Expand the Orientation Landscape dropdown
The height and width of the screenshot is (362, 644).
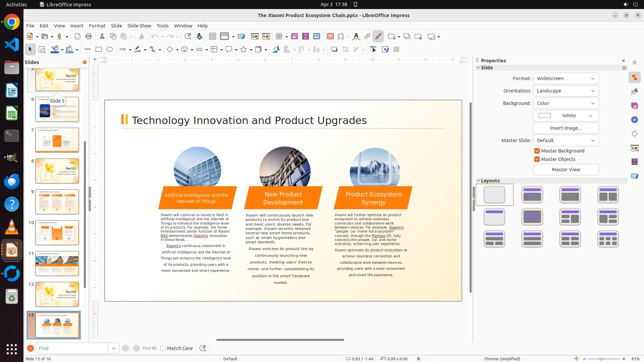pos(566,91)
